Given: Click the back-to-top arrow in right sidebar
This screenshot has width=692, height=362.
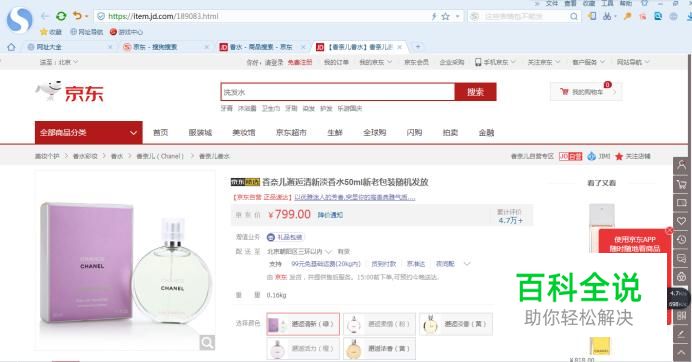Looking at the screenshot, I should [682, 353].
